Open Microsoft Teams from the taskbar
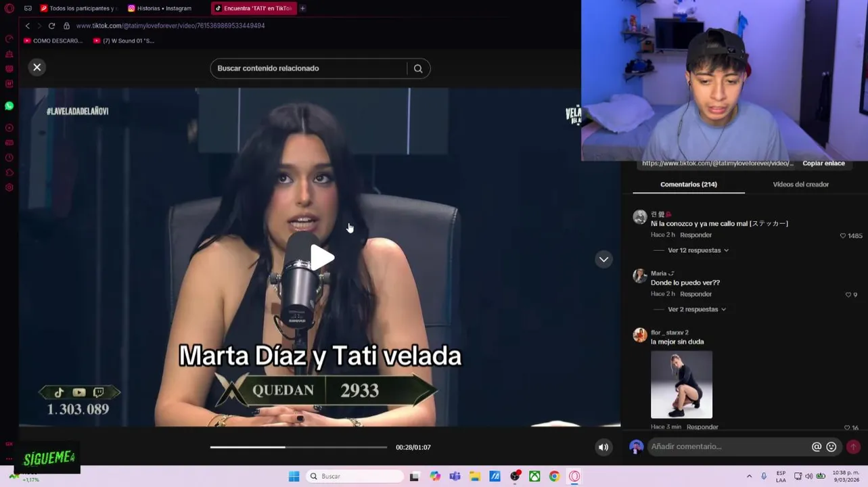The height and width of the screenshot is (487, 868). pos(455,476)
